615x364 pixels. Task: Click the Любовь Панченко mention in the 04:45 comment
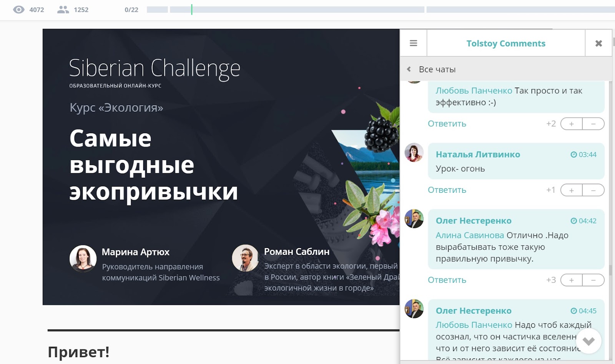click(474, 325)
